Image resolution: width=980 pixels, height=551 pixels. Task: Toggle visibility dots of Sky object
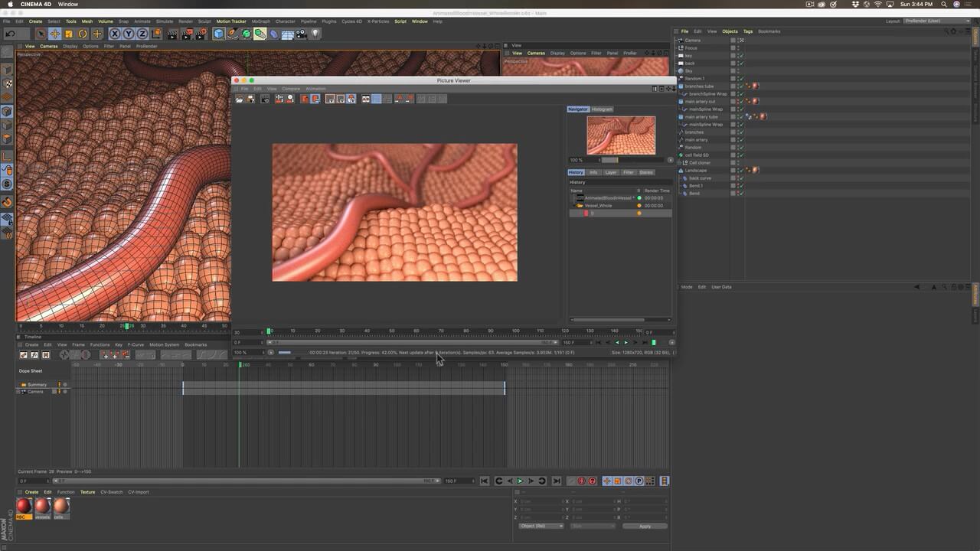[738, 70]
